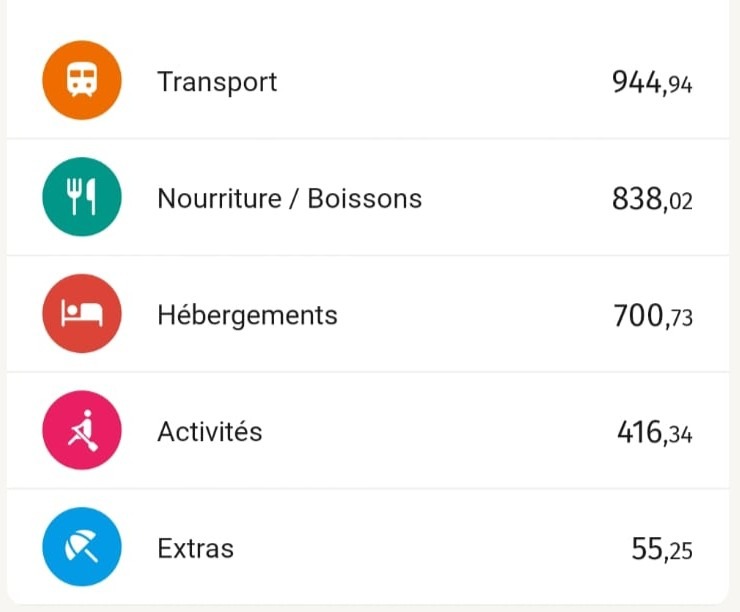Tap the blue beach umbrella Extras icon

(x=82, y=546)
